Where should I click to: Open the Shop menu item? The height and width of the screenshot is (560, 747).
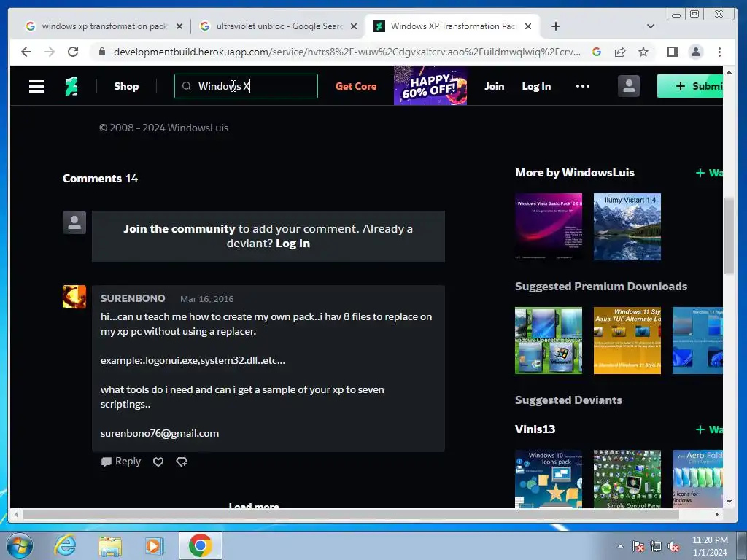126,86
